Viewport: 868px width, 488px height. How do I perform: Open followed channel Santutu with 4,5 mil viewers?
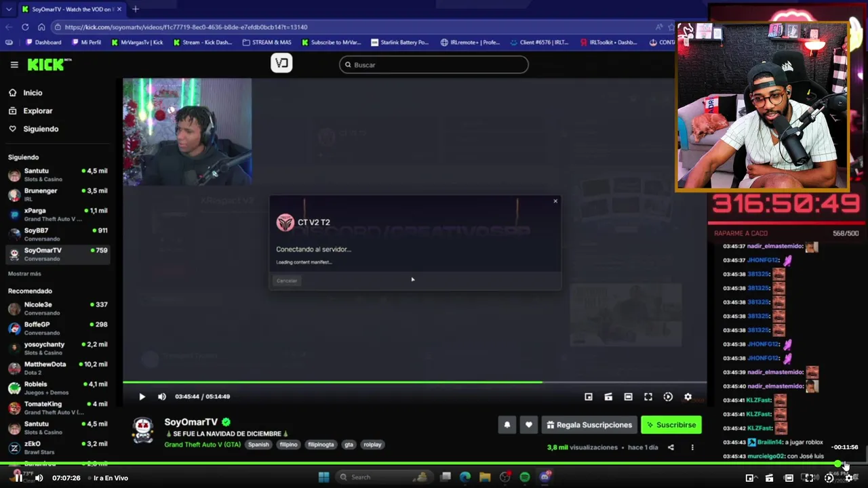[x=58, y=175]
